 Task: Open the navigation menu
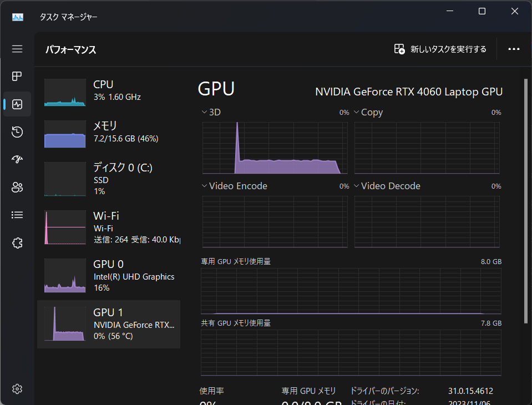17,49
